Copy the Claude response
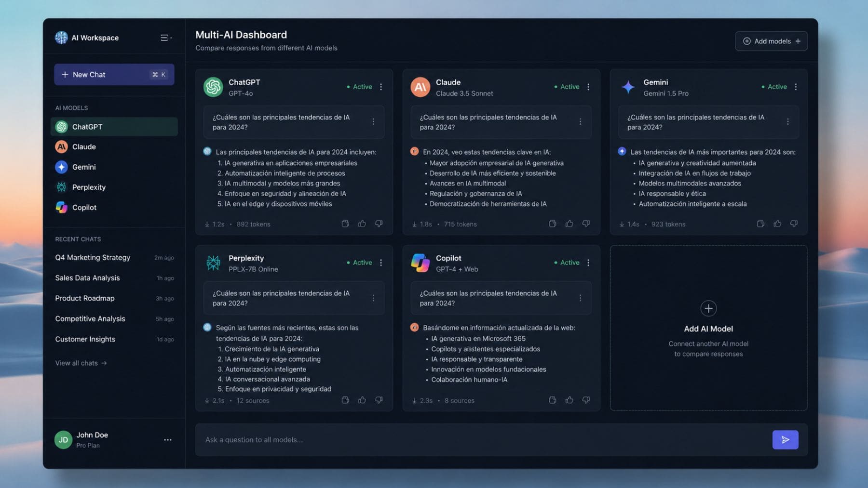This screenshot has height=488, width=868. [553, 224]
